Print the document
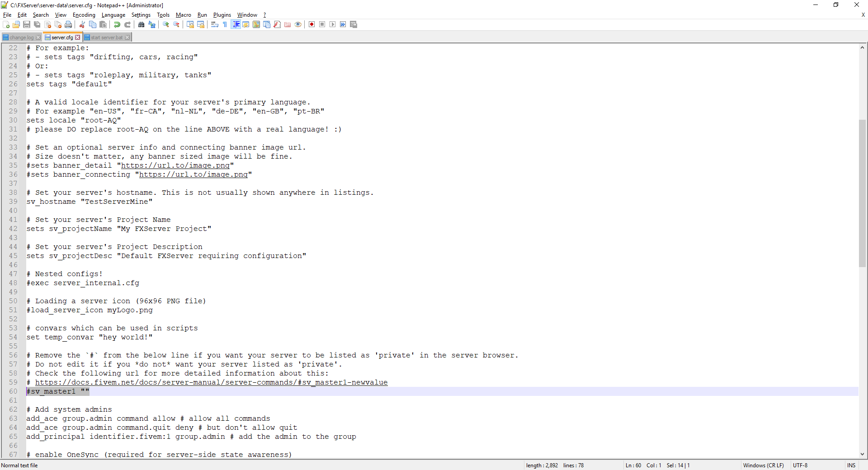 click(68, 25)
